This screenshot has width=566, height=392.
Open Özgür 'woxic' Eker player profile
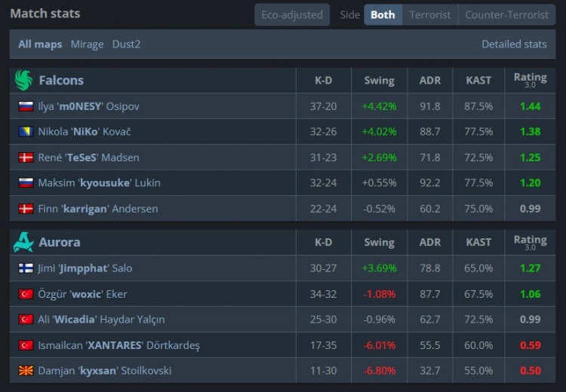click(x=83, y=294)
